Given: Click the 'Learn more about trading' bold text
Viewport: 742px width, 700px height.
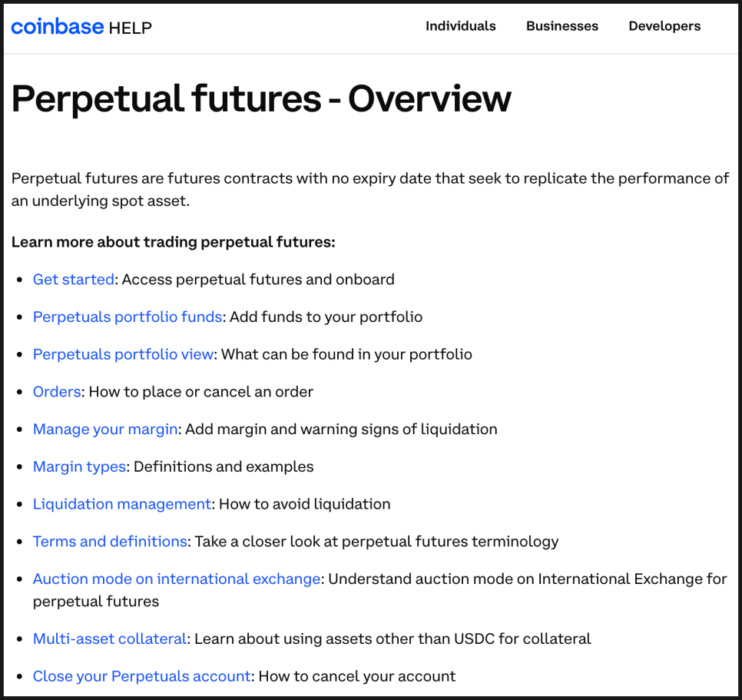Looking at the screenshot, I should click(173, 242).
